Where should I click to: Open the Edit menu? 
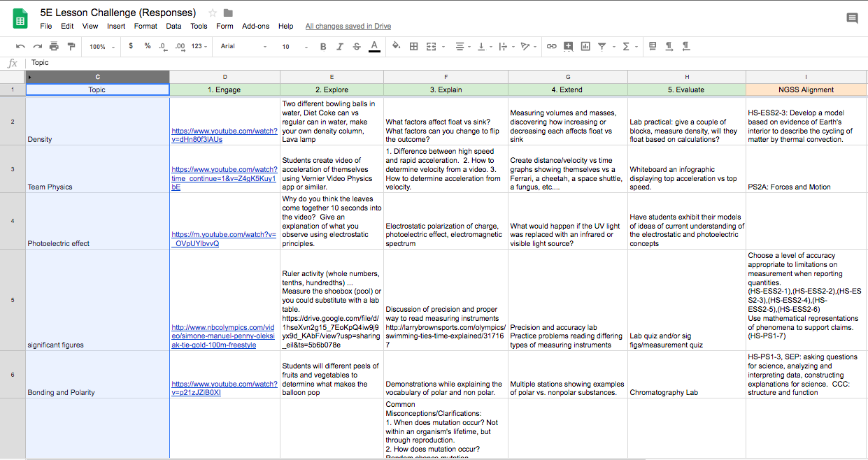click(67, 26)
